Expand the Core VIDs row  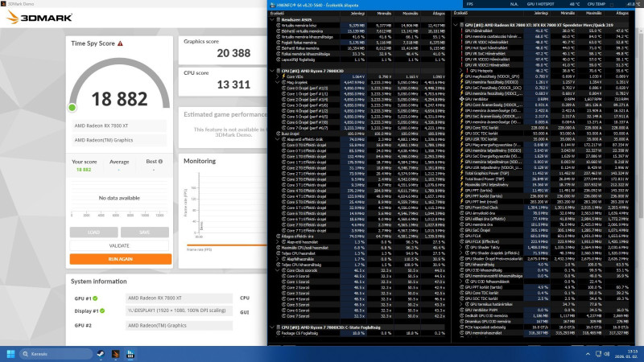point(278,76)
